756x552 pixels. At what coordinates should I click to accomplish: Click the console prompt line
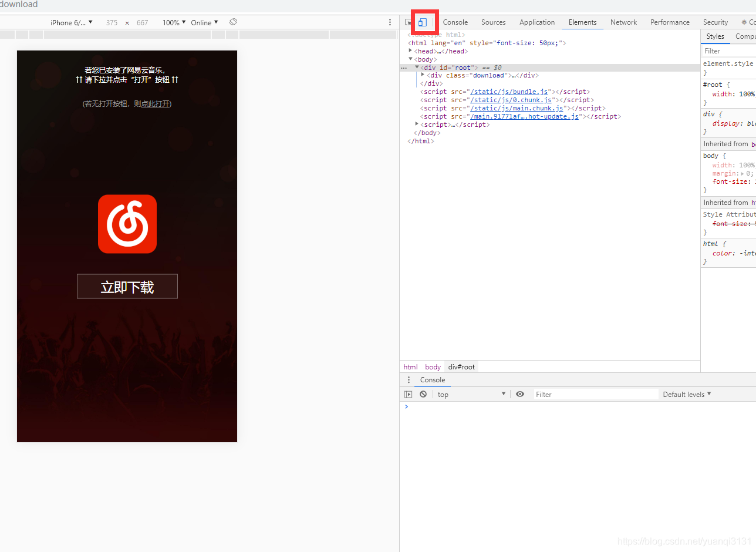click(x=578, y=406)
